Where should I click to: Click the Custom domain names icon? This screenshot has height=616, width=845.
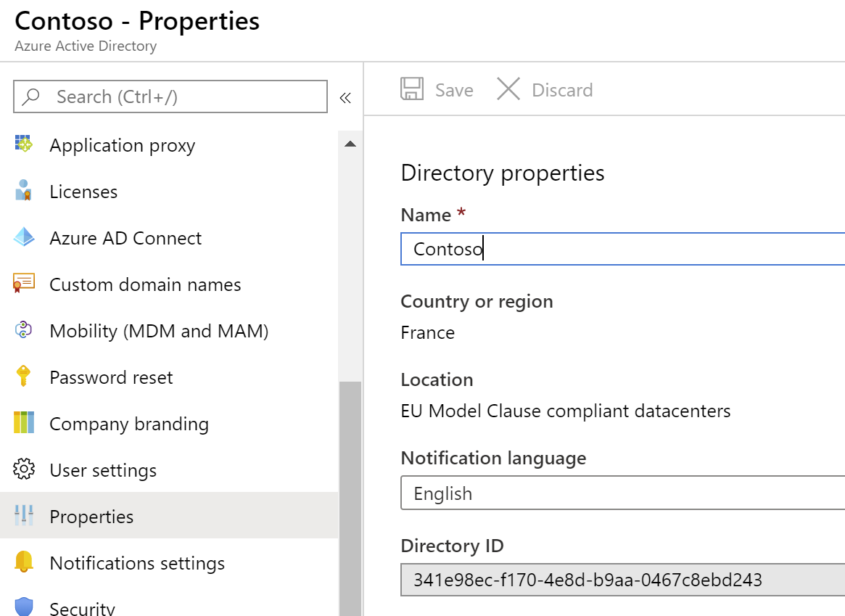coord(24,283)
